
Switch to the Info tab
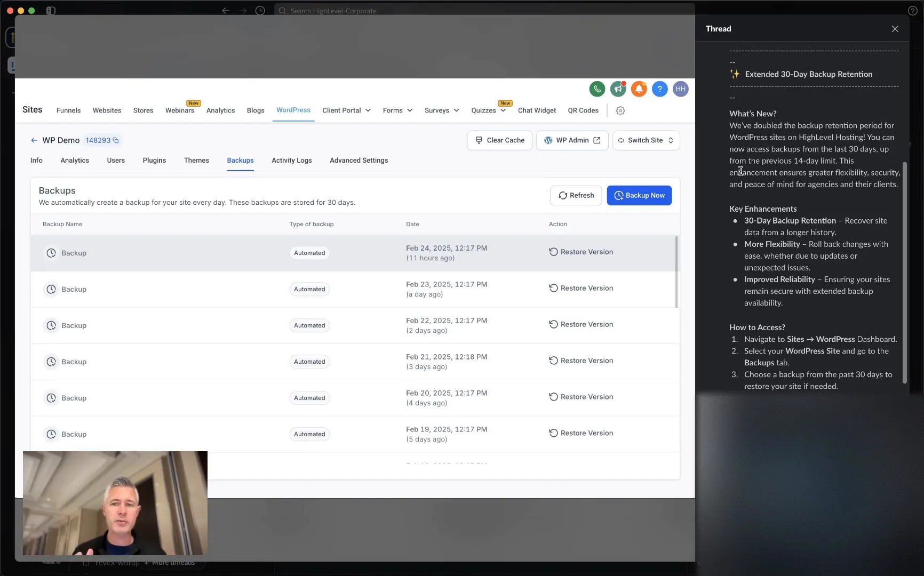(x=36, y=160)
